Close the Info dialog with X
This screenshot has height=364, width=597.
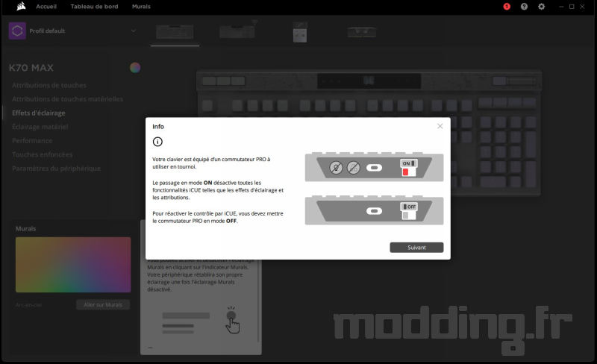tap(440, 126)
